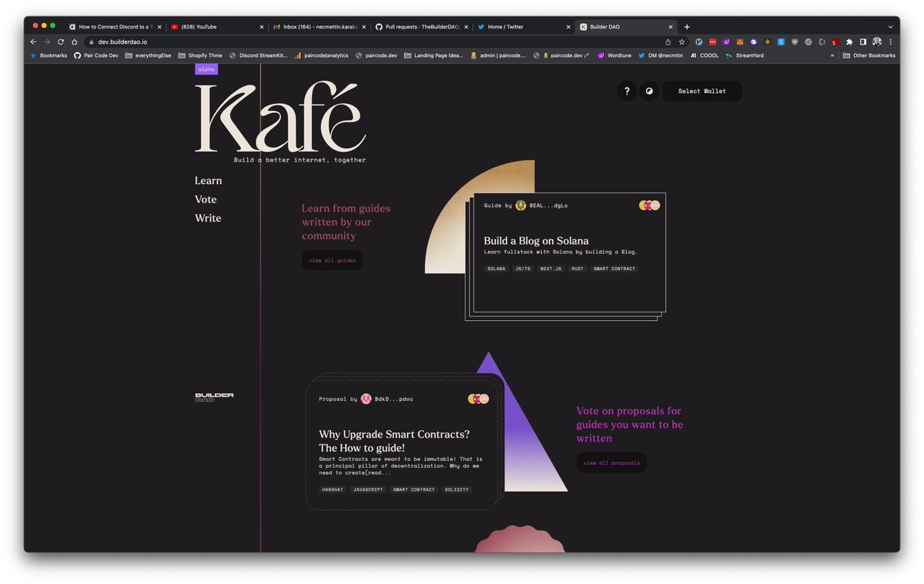Click the browser home button
The height and width of the screenshot is (584, 924).
point(75,42)
